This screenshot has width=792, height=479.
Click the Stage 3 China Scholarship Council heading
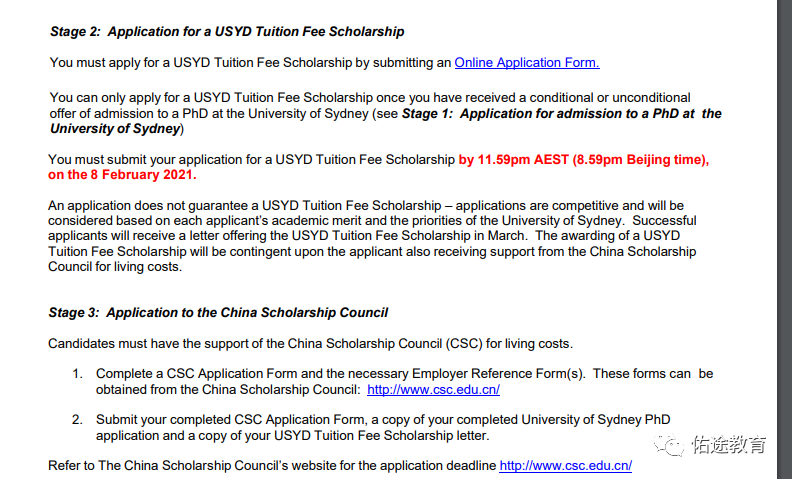(218, 312)
